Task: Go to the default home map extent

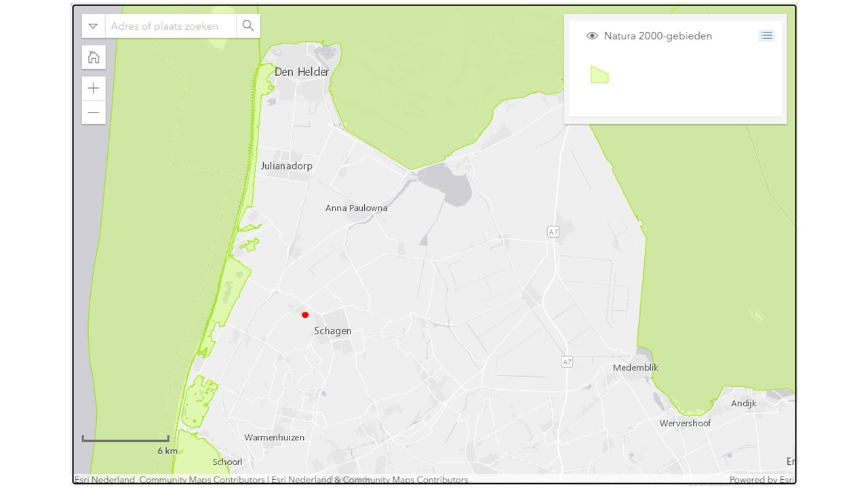Action: tap(94, 57)
